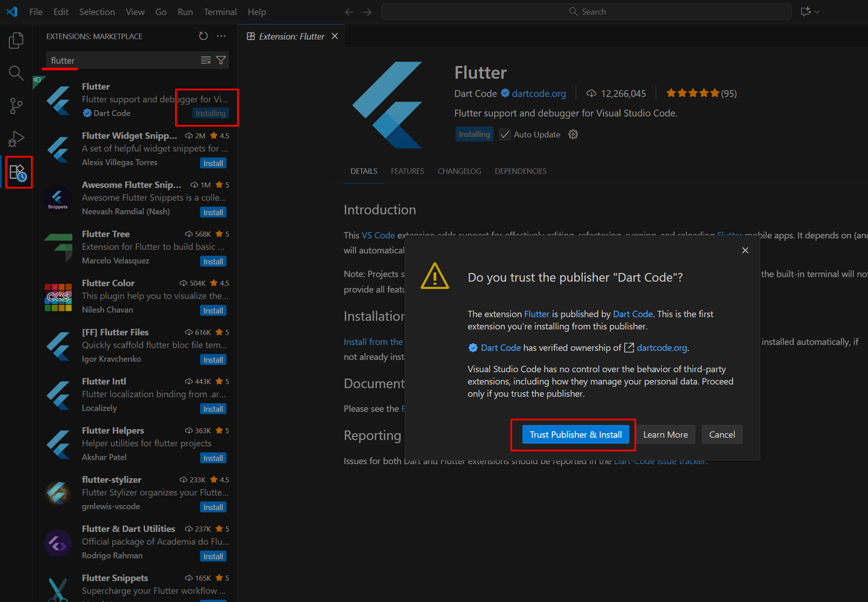The image size is (868, 602).
Task: Click the Flutter extension manage gear icon
Action: 573,134
